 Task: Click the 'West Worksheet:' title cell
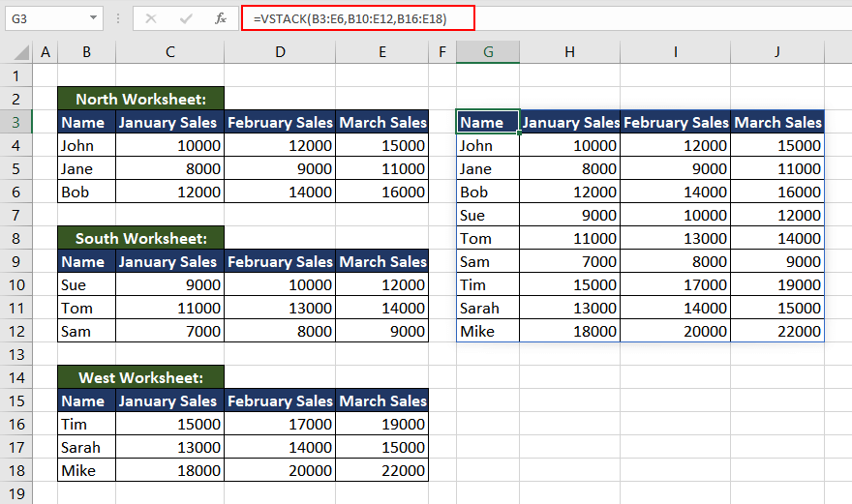(140, 377)
